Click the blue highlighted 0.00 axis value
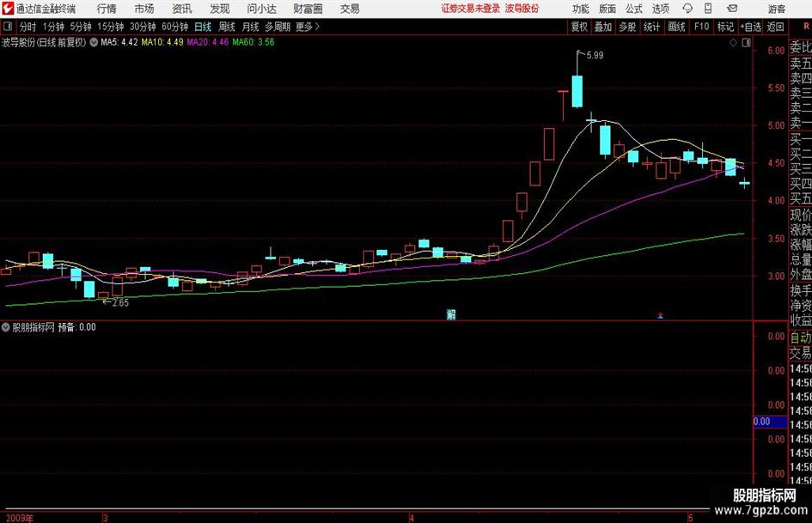The image size is (812, 523). (x=770, y=422)
